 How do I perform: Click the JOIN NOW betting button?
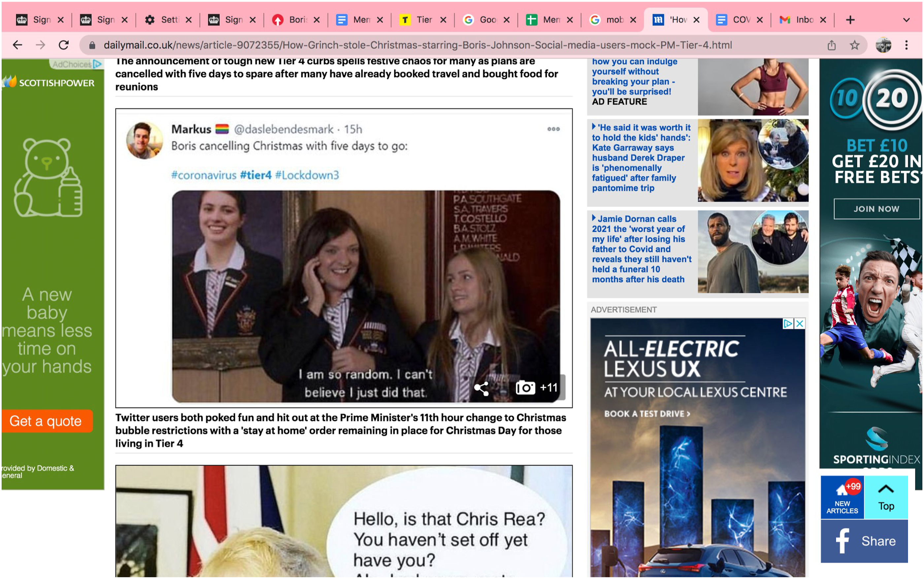click(876, 209)
